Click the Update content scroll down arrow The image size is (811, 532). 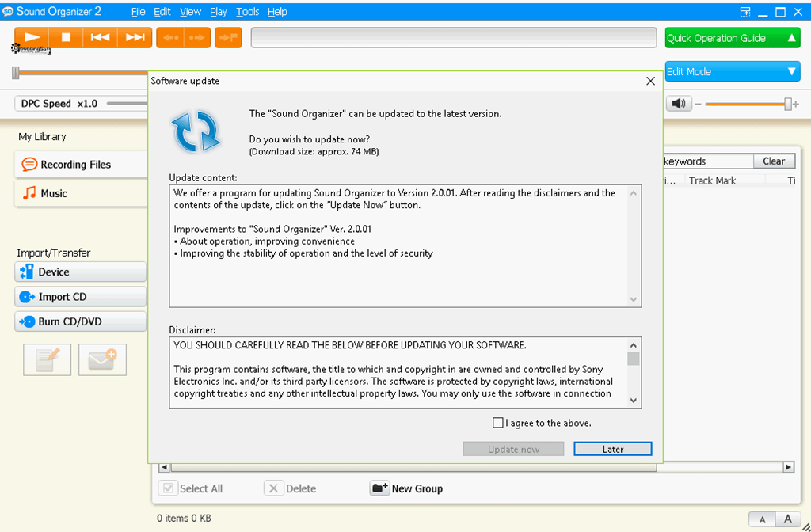[x=634, y=299]
